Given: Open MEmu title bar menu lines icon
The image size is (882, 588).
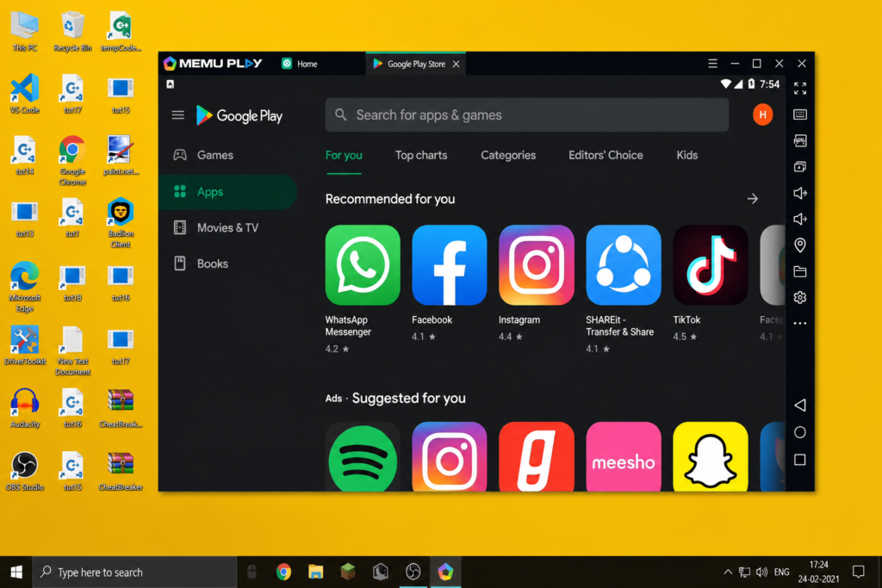Looking at the screenshot, I should coord(712,64).
